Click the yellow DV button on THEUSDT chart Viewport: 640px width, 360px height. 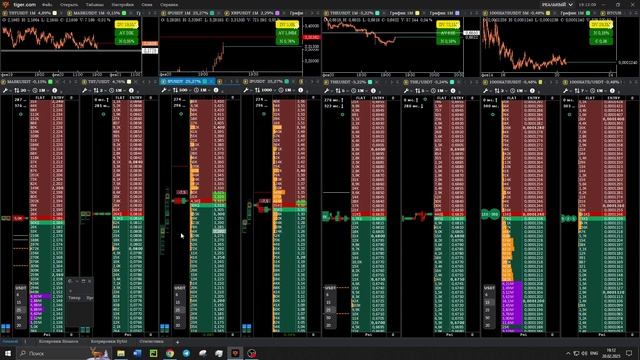click(448, 25)
